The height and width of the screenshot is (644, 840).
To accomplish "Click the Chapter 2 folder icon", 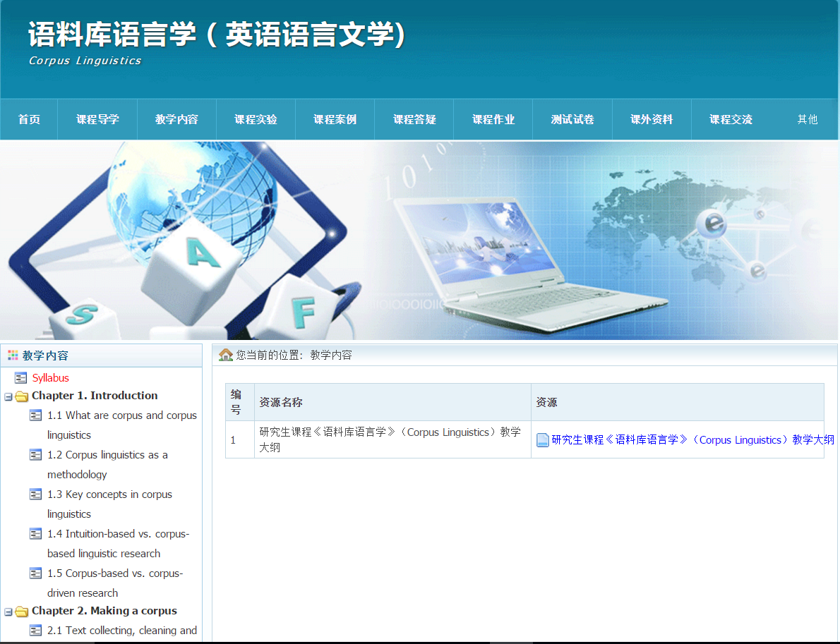I will tap(21, 612).
